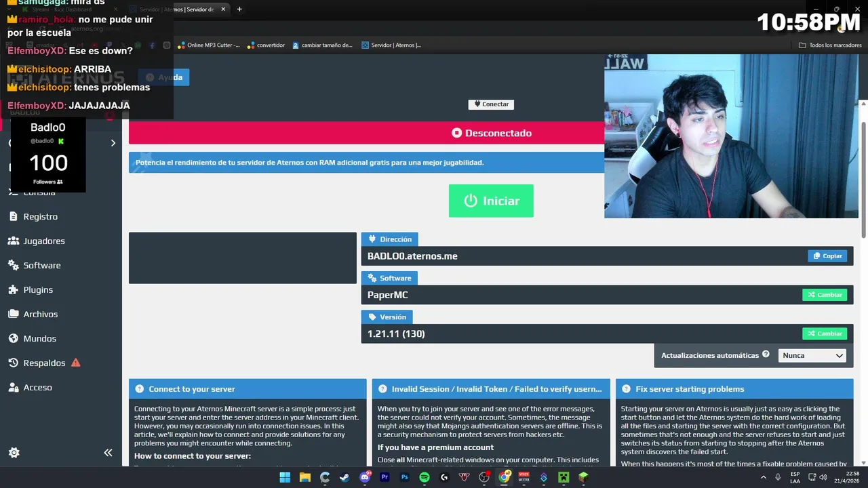The image size is (868, 488).
Task: Open settings with the sidebar gear icon
Action: pyautogui.click(x=14, y=453)
